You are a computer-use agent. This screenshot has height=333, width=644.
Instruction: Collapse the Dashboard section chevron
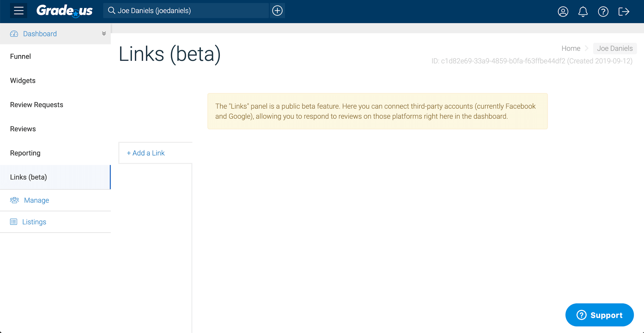104,33
